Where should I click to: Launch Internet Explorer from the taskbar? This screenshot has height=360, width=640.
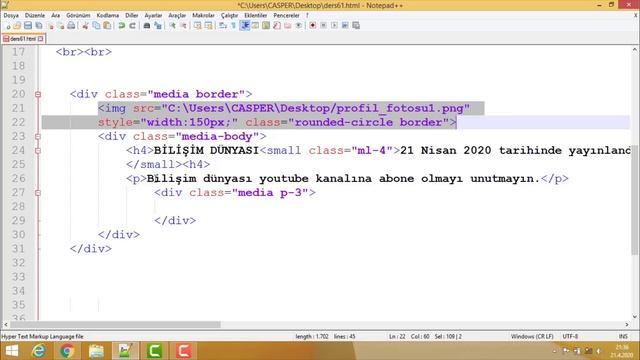coord(39,351)
